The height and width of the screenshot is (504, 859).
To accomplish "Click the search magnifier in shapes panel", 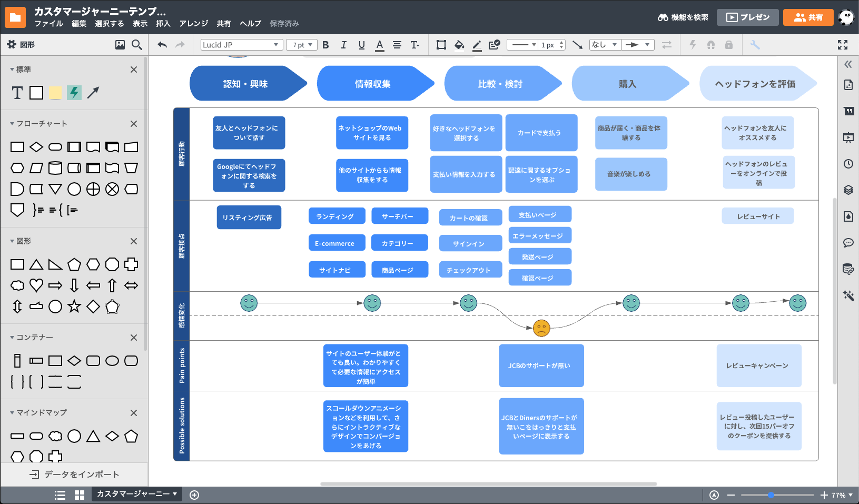I will tap(137, 45).
